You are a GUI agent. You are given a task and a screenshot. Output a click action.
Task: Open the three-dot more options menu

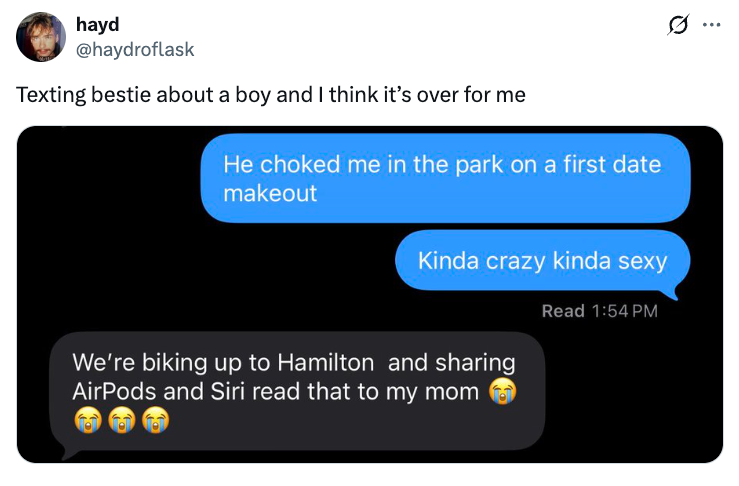(711, 25)
